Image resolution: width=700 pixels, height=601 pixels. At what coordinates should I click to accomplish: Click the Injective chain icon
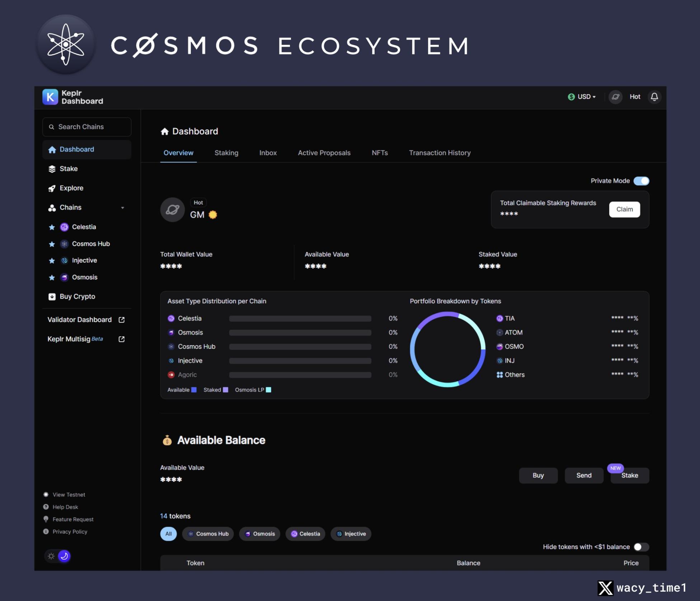[64, 260]
